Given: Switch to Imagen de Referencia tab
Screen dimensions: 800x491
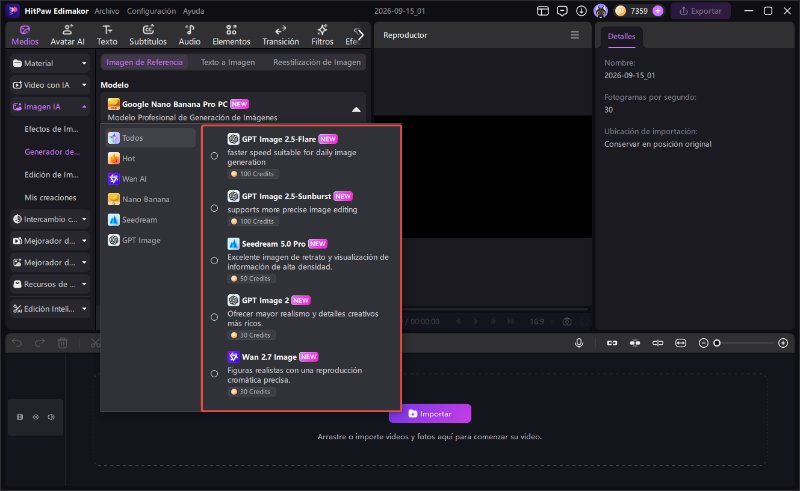Looking at the screenshot, I should pos(144,62).
